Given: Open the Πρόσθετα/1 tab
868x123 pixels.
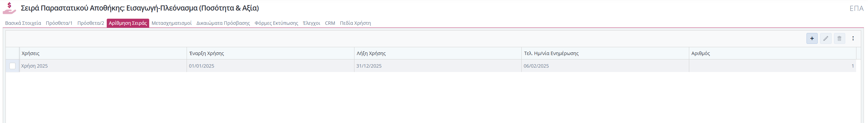Looking at the screenshot, I should pos(59,23).
